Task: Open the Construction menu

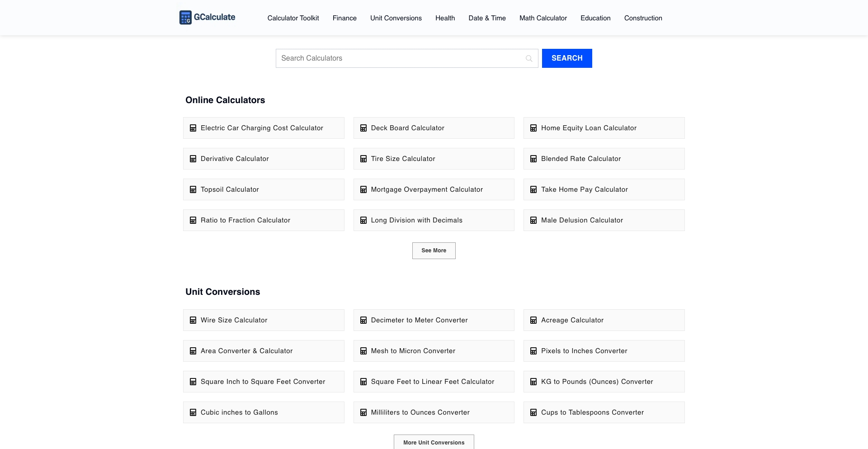Action: (643, 18)
